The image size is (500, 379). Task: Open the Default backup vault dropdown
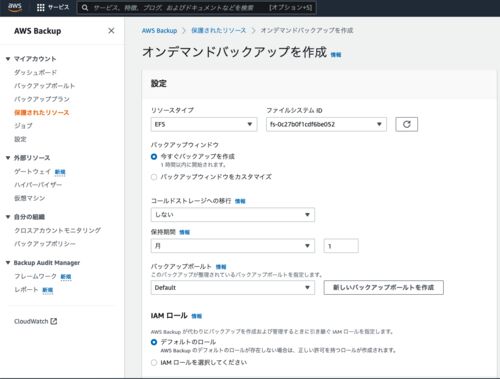(233, 288)
